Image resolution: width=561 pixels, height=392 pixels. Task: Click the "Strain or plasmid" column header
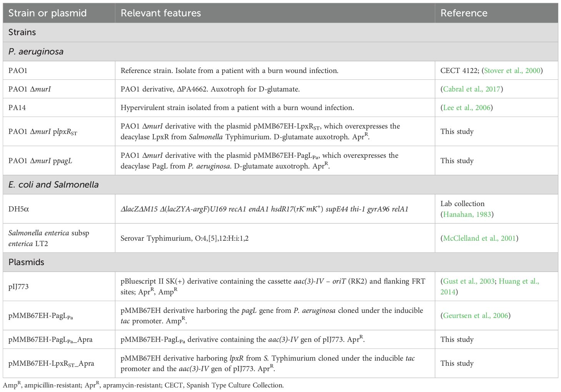47,13
